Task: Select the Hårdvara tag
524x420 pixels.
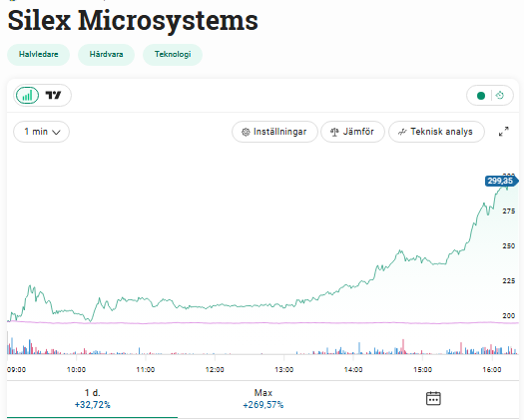Action: pyautogui.click(x=106, y=55)
